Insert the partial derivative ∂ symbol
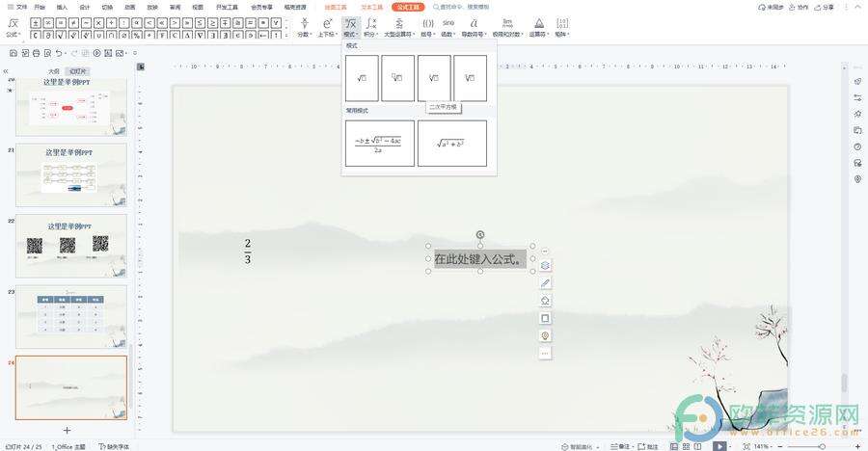868x451 pixels. pyautogui.click(x=47, y=35)
